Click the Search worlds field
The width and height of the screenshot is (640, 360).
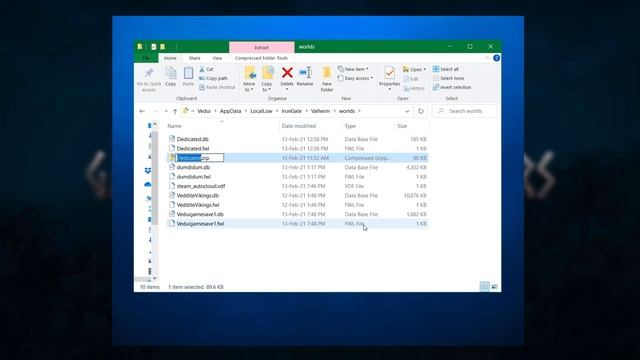[465, 111]
